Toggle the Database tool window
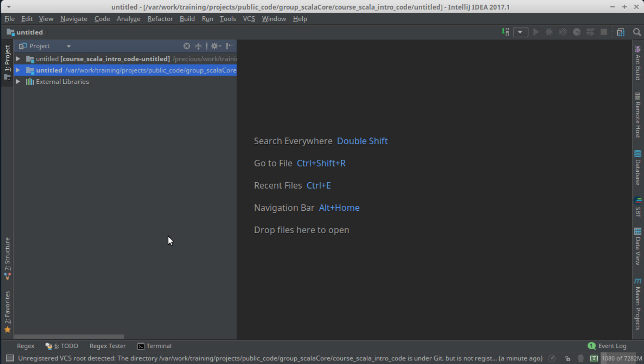Viewport: 644px width, 364px height. [x=637, y=168]
